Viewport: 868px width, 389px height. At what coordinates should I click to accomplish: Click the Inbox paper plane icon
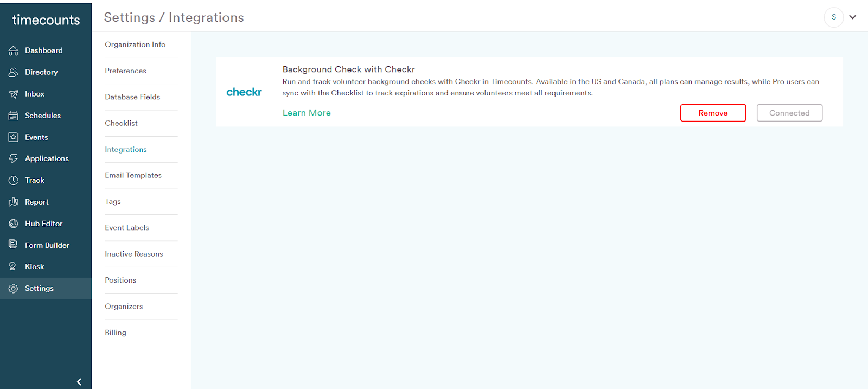point(14,94)
